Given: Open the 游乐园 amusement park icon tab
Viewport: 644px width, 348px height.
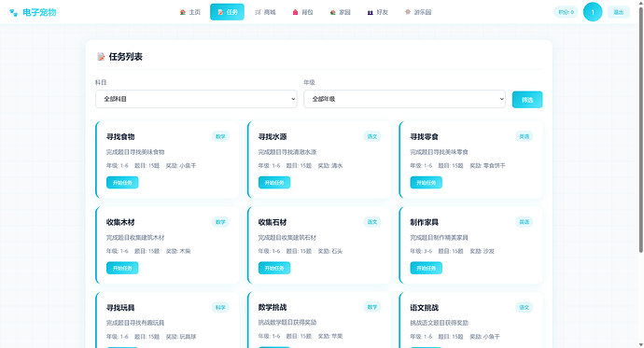Looking at the screenshot, I should [x=418, y=12].
